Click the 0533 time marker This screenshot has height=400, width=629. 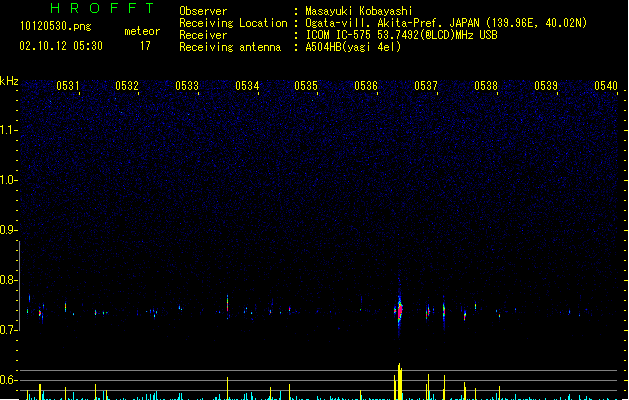187,86
